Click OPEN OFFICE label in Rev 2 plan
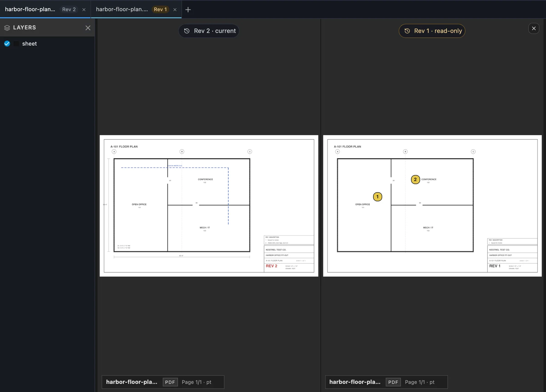 [139, 204]
